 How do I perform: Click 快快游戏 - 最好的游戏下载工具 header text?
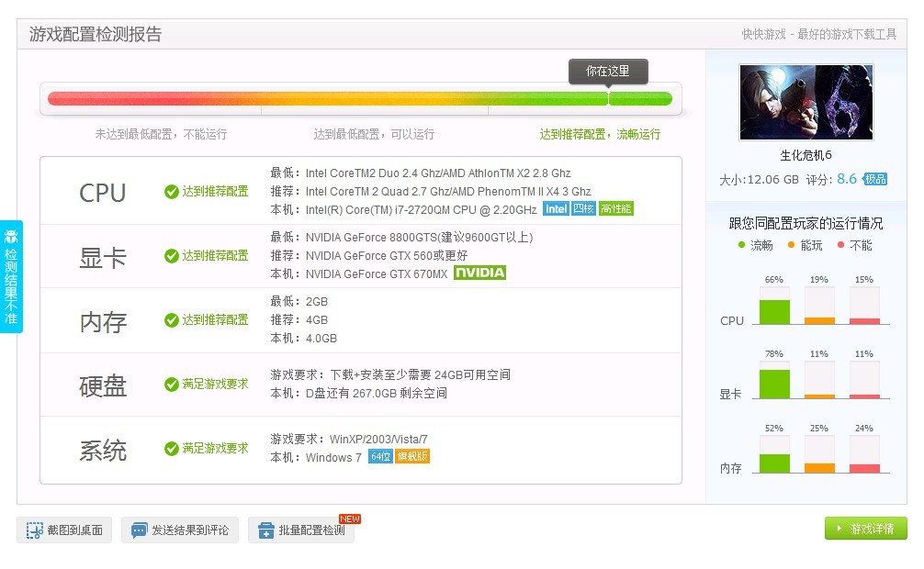coord(819,34)
